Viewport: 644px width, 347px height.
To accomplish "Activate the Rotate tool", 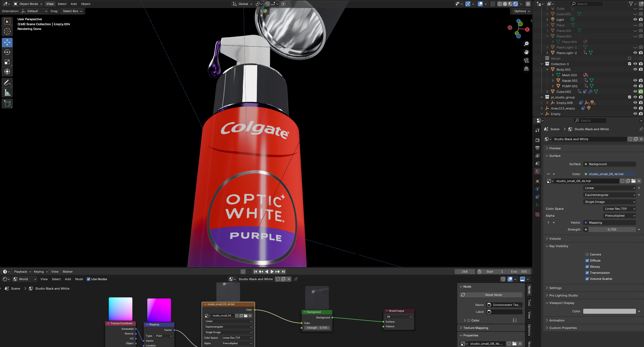I will [x=7, y=52].
